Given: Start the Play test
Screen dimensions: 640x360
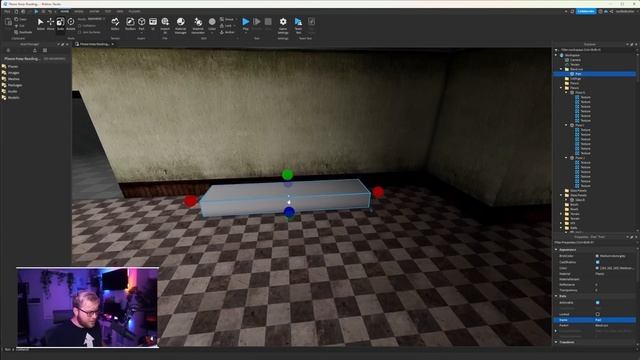Looking at the screenshot, I should click(x=246, y=22).
